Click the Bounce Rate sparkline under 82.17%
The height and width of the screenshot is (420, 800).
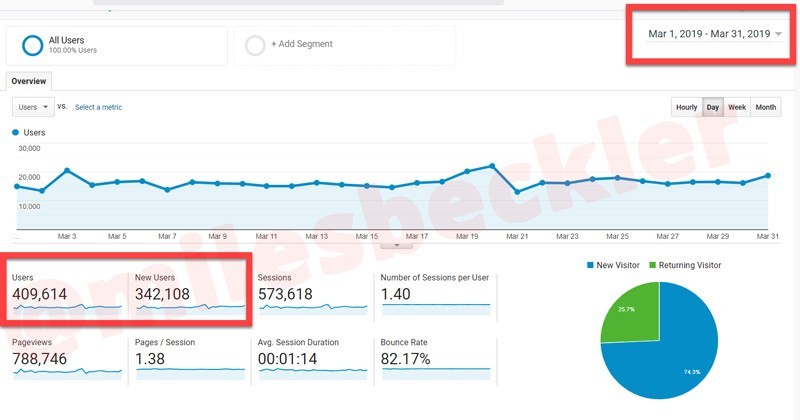[x=436, y=373]
